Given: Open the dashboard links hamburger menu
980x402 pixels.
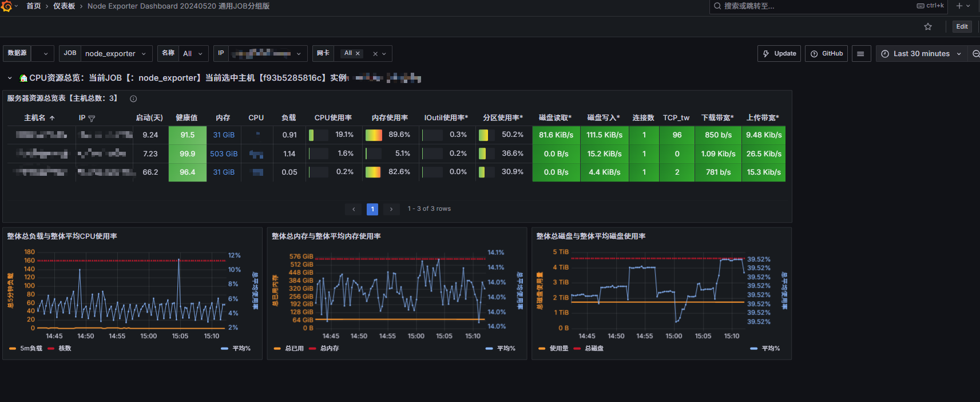Looking at the screenshot, I should point(860,53).
